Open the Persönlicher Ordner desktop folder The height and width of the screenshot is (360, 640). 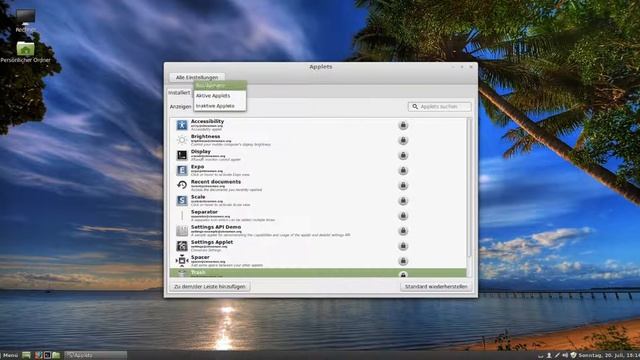click(x=25, y=52)
